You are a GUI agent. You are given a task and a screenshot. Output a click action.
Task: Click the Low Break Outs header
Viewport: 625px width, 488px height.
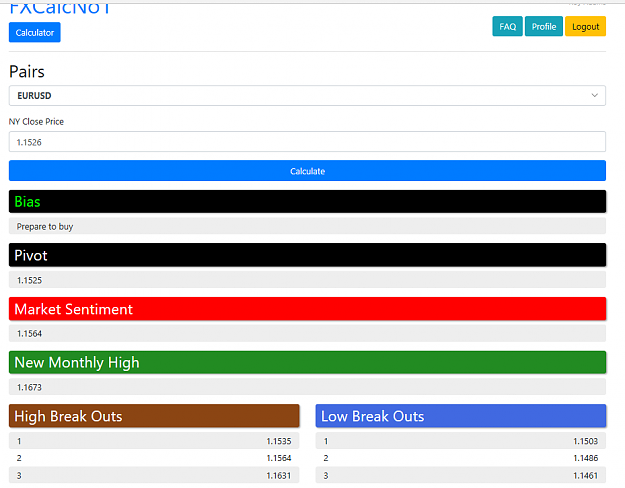coord(461,416)
